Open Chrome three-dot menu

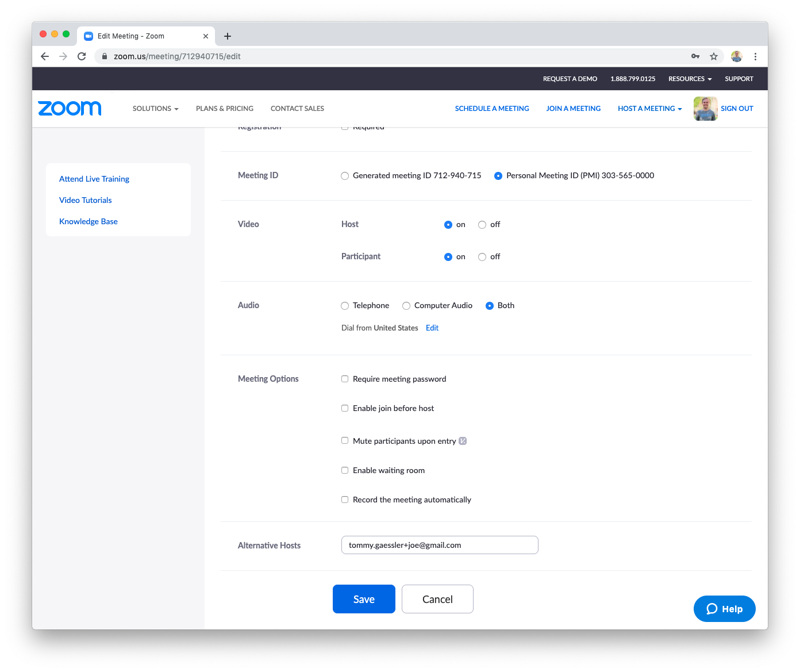755,56
